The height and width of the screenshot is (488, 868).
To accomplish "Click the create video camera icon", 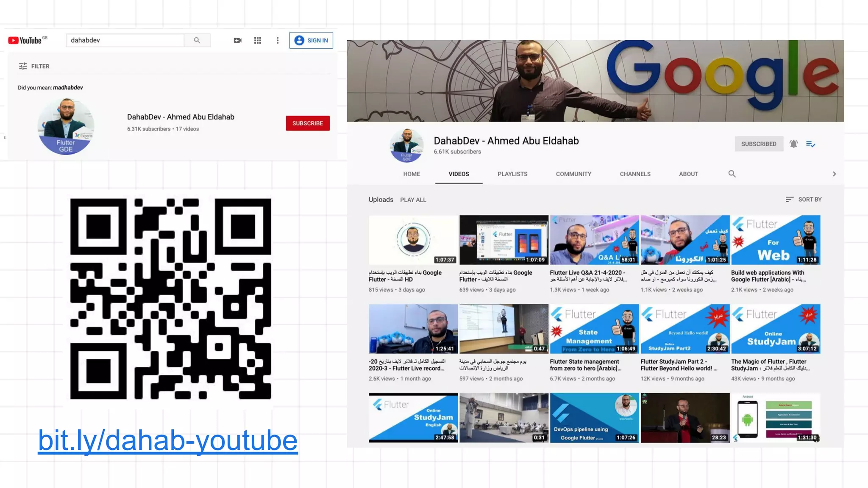I will click(x=238, y=40).
